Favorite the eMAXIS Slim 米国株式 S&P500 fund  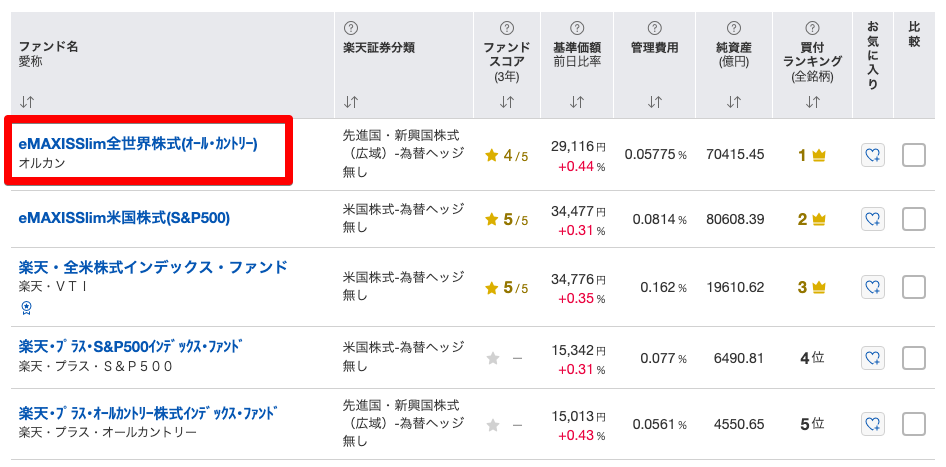872,219
